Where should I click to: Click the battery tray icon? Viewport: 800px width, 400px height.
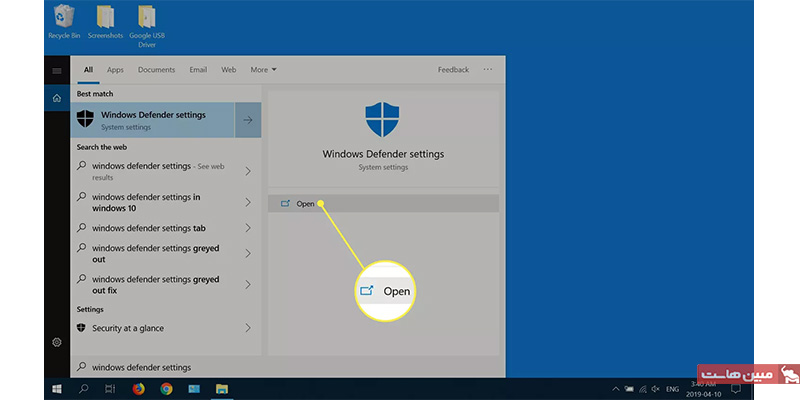(630, 389)
